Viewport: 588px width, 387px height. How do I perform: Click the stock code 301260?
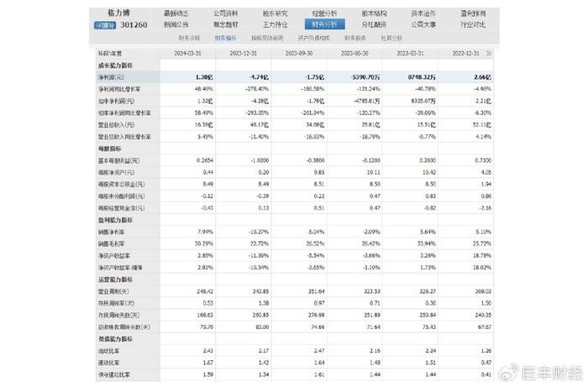[x=134, y=25]
